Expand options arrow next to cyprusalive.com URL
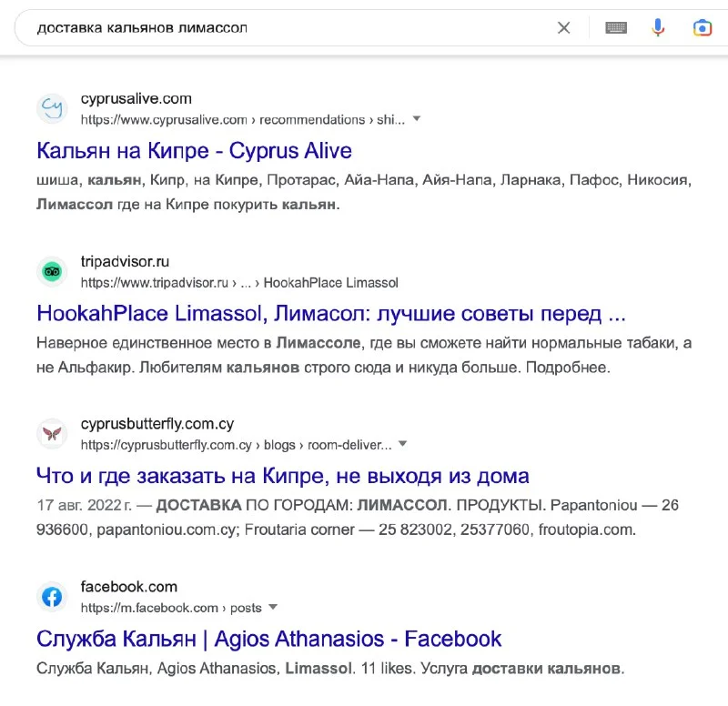 pos(417,119)
